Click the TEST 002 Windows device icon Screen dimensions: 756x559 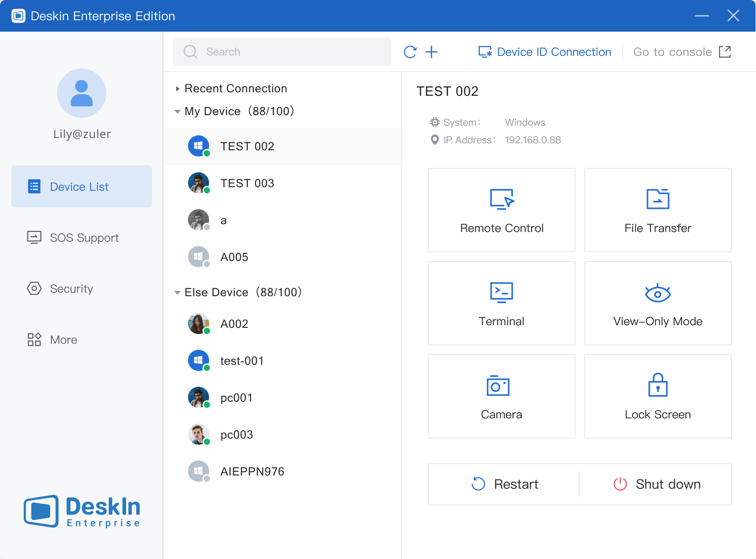tap(199, 146)
